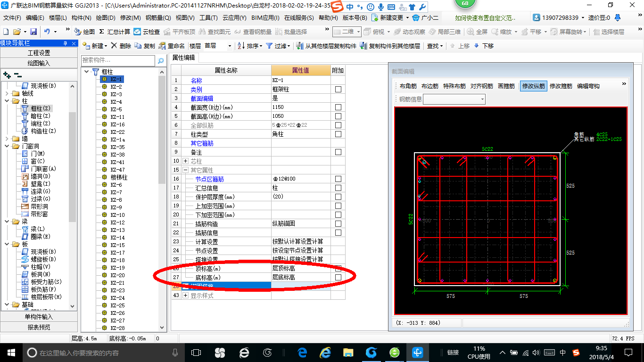This screenshot has height=362, width=644.
Task: Toggle 附加 checkbox for 截面高(H边) row
Action: (338, 116)
